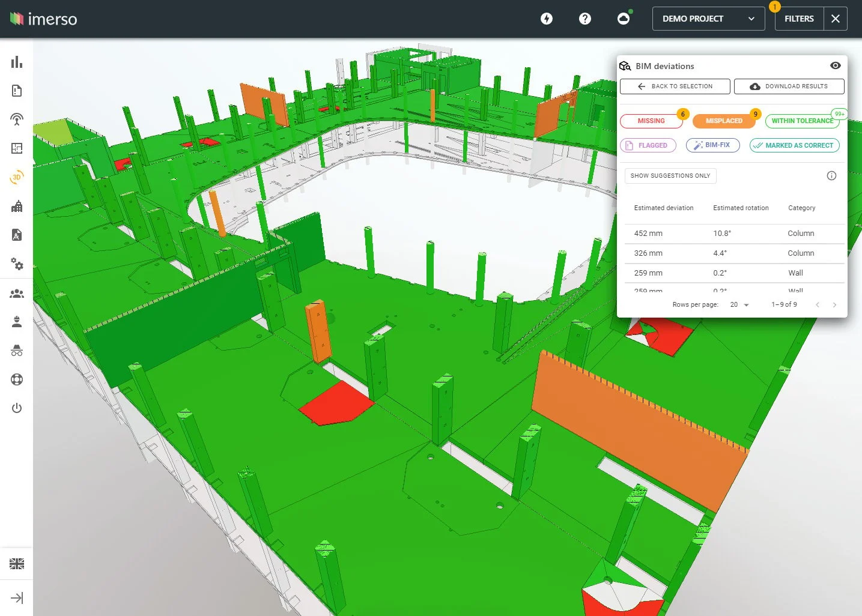Open the building overview from the sidebar
Image resolution: width=862 pixels, height=616 pixels.
coord(16,206)
